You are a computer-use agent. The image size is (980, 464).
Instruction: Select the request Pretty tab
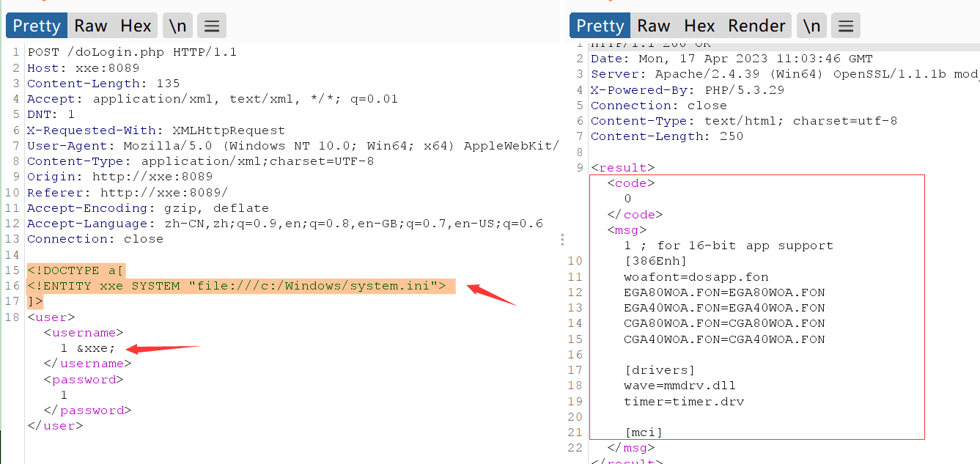[37, 26]
